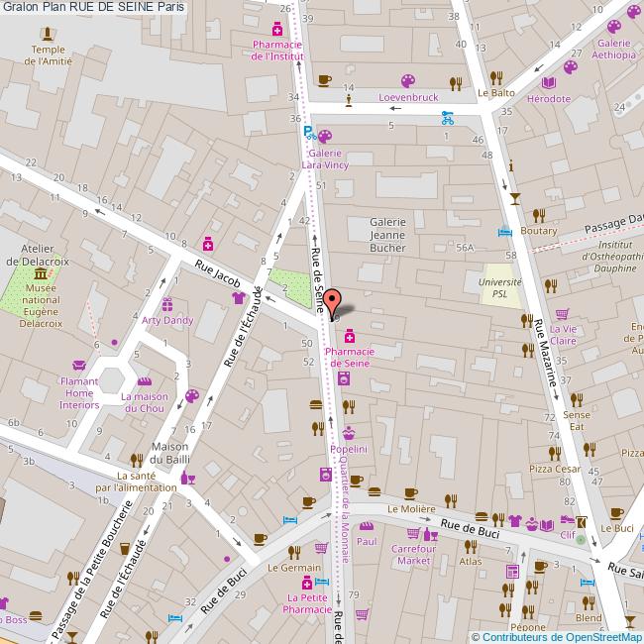
Task: Select the La Vie Claire shopping cart icon
Action: coord(563,313)
